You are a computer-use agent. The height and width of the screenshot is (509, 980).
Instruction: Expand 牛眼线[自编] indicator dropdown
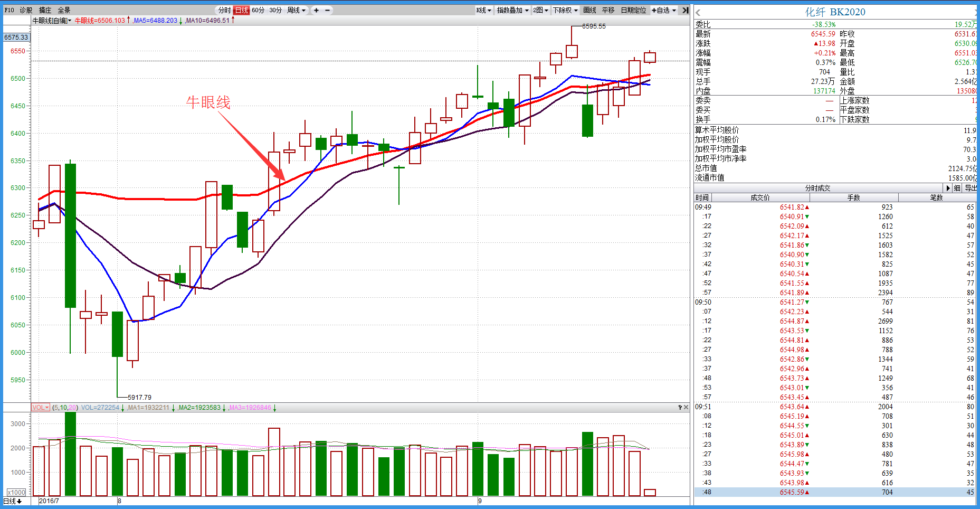(x=52, y=21)
